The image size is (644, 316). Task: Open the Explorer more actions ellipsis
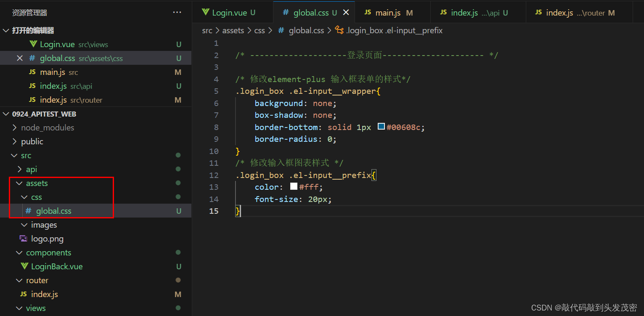(x=177, y=13)
